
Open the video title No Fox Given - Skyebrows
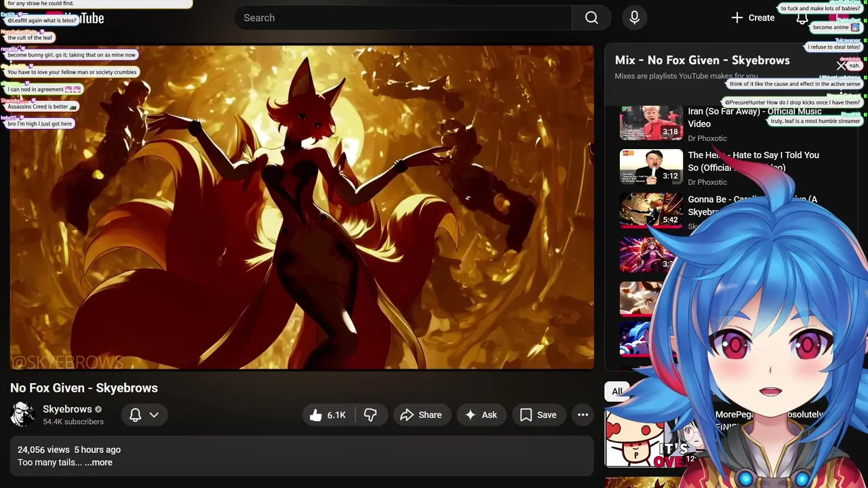84,388
